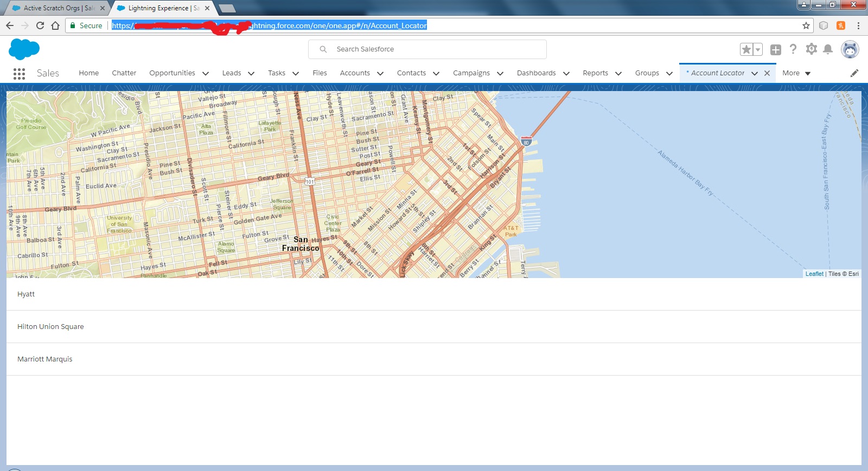Click the Sales app name
This screenshot has height=471, width=868.
tap(48, 73)
